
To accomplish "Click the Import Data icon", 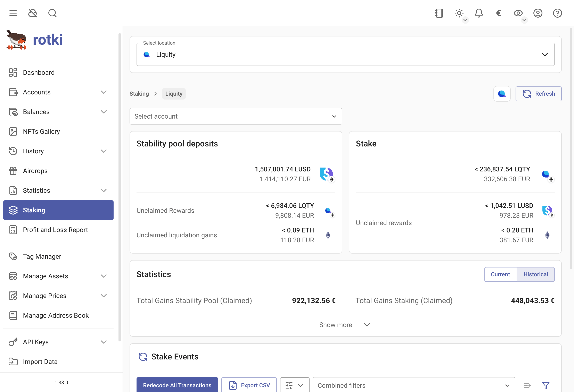I will (x=13, y=362).
